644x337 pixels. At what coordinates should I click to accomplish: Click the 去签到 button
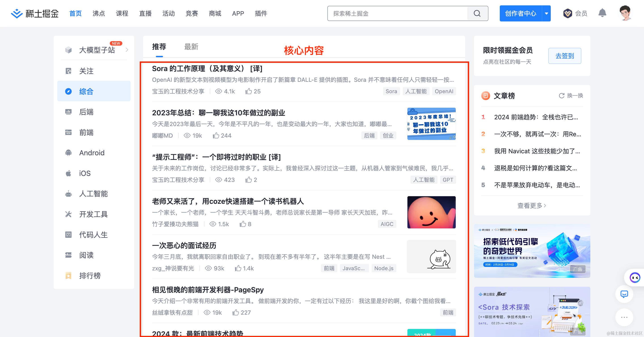point(565,56)
